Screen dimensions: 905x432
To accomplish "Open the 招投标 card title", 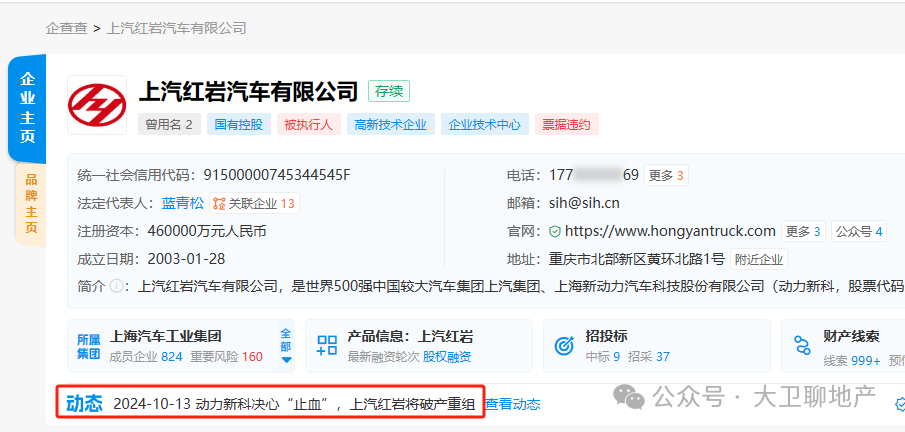I will point(607,336).
